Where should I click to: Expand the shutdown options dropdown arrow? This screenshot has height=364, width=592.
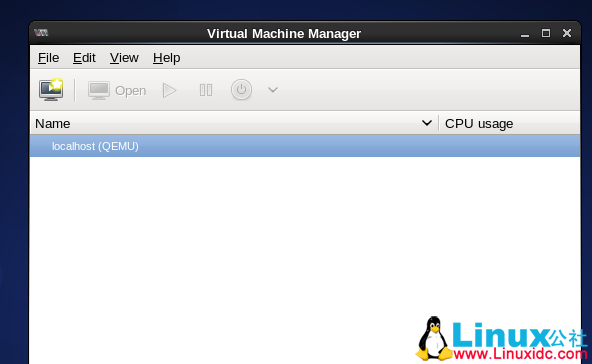click(273, 90)
